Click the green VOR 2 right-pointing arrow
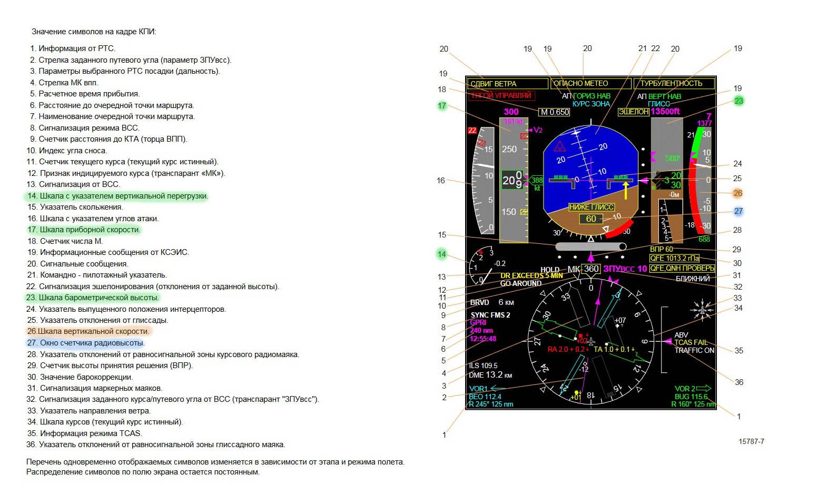Viewport: 818px width, 504px height. click(x=703, y=389)
